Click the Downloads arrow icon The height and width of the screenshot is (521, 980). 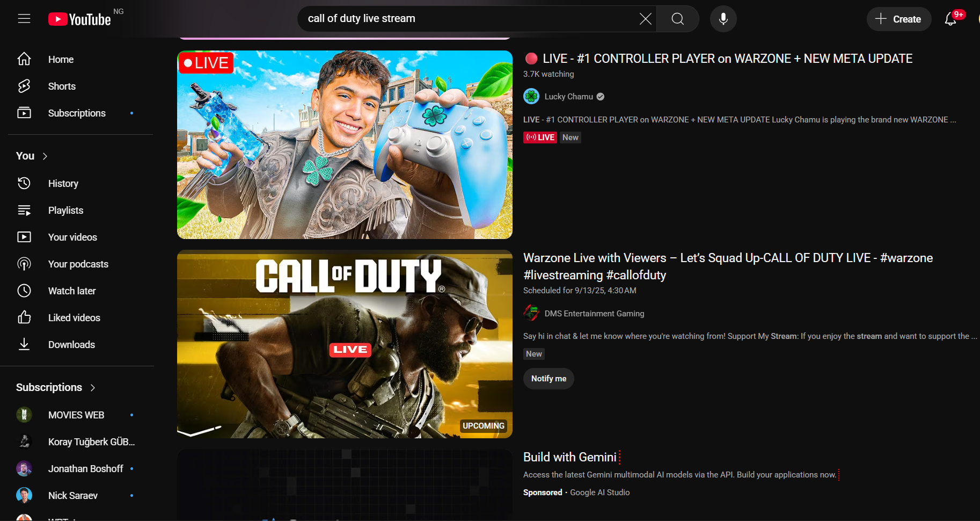(24, 344)
